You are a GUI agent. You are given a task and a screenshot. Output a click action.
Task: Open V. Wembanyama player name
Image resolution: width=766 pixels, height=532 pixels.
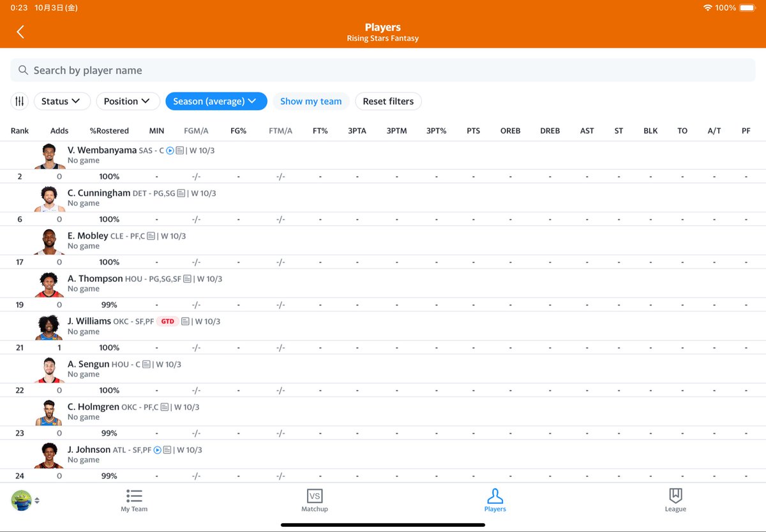point(102,151)
